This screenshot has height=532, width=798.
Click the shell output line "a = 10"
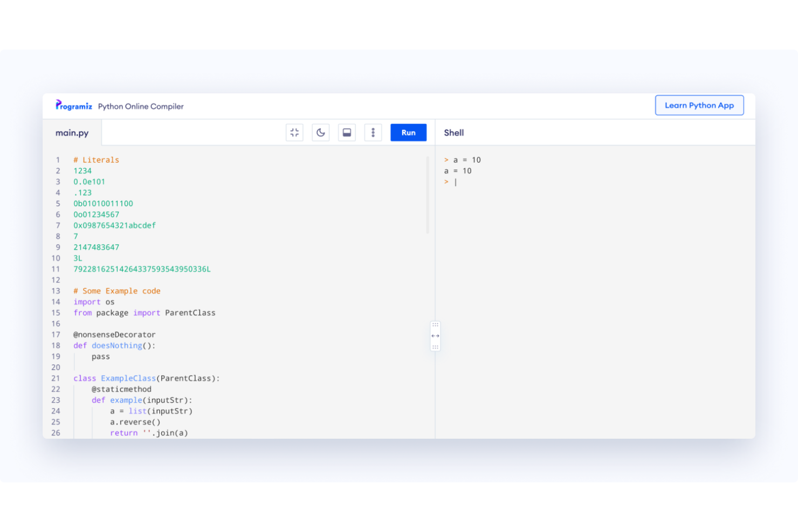pyautogui.click(x=458, y=170)
